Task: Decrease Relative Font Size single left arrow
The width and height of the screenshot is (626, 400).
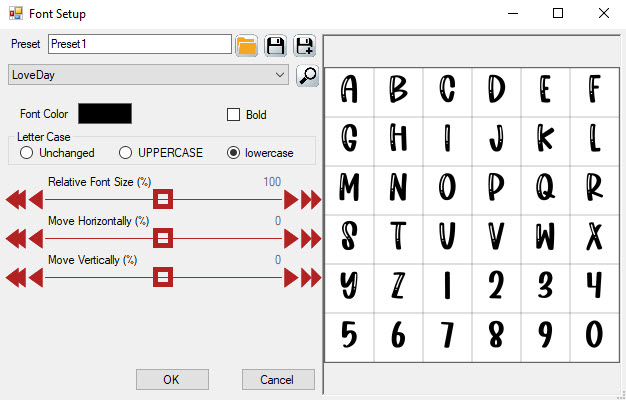Action: [36, 200]
